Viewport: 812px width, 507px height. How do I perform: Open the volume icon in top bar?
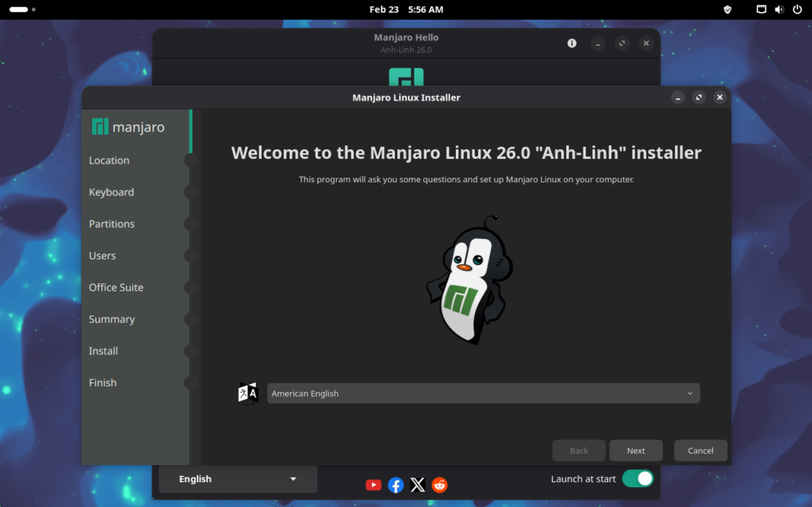click(779, 10)
